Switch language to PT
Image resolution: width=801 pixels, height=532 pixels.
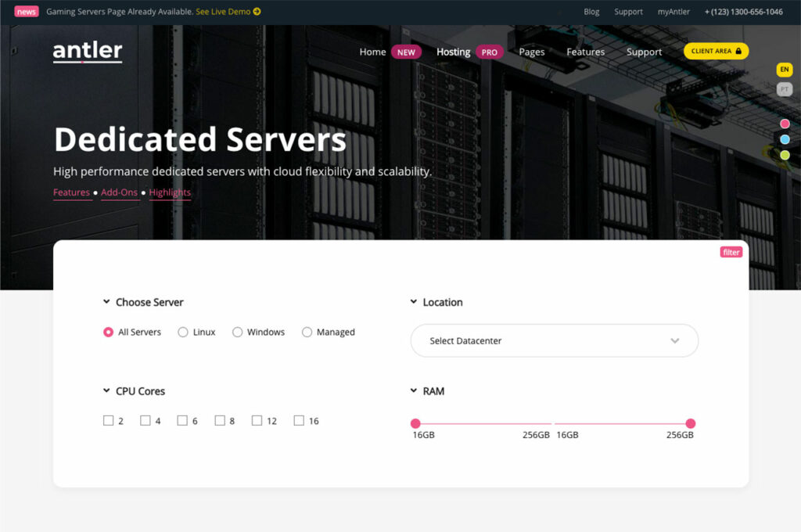(784, 90)
